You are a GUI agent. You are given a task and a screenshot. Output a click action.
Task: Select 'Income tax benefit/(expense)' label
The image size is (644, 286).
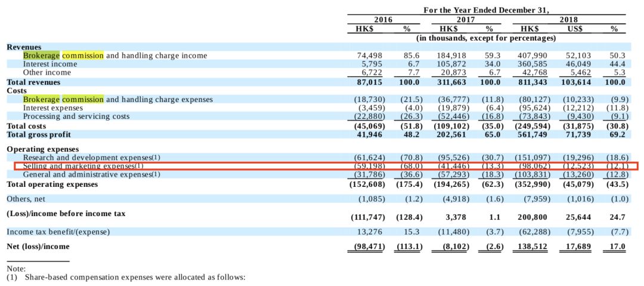pos(58,232)
